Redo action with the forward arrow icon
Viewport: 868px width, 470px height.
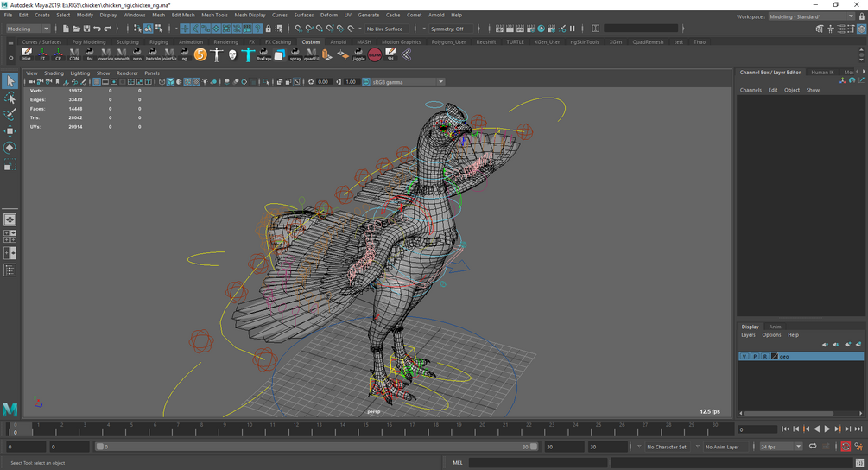click(x=107, y=29)
